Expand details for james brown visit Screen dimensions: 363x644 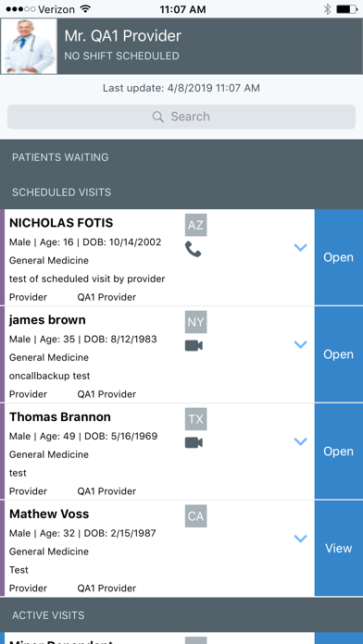tap(301, 344)
